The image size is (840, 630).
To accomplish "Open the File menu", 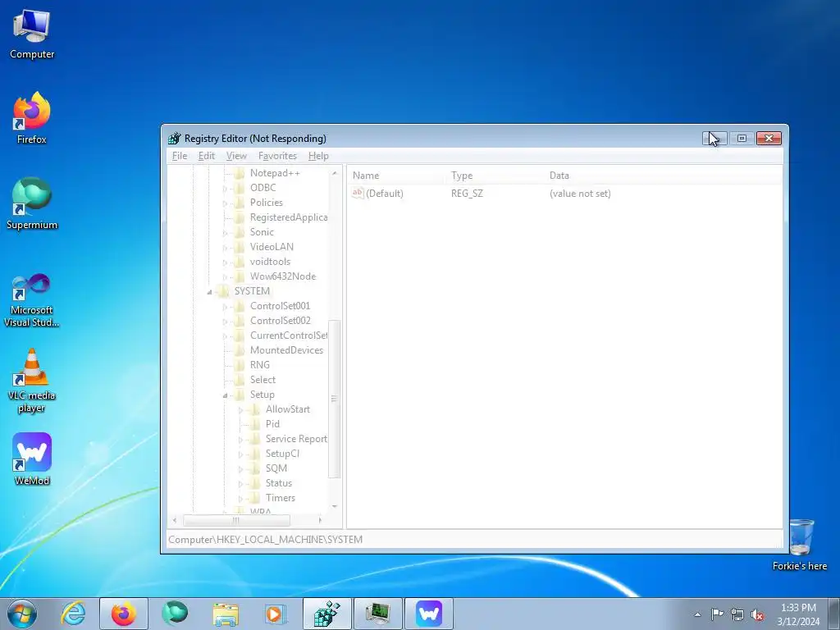I will [180, 156].
